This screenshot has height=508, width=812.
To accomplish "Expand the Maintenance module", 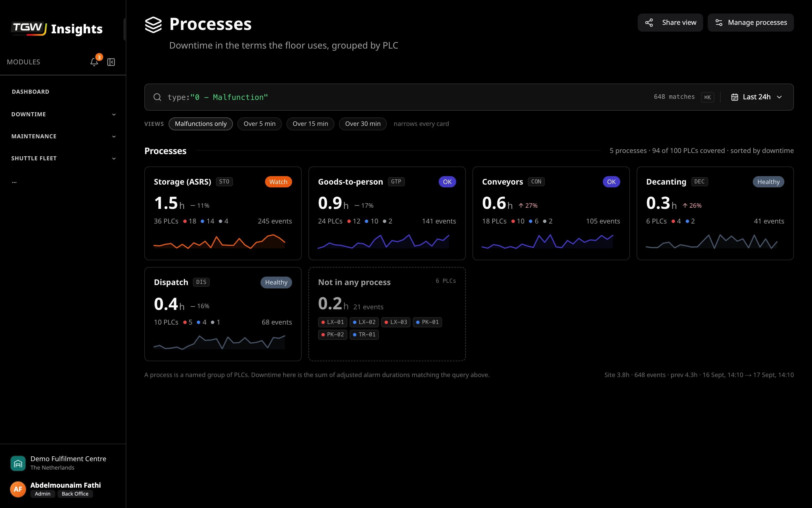I will 63,136.
